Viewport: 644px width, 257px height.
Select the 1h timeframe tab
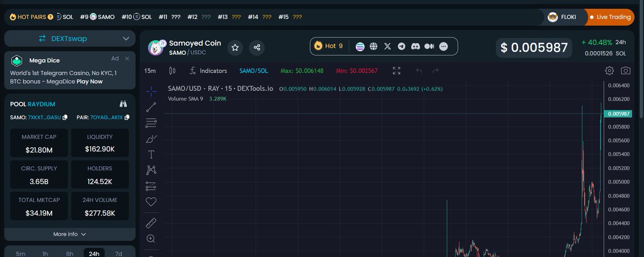(45, 254)
